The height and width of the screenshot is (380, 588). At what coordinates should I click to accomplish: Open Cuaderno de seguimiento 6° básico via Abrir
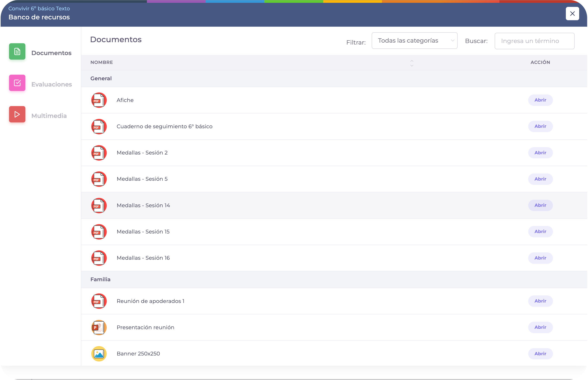point(540,126)
